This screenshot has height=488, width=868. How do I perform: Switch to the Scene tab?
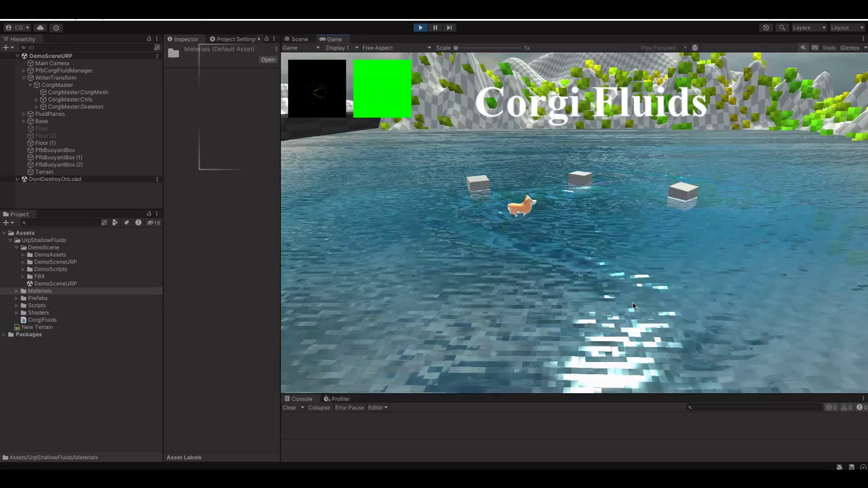coord(296,39)
